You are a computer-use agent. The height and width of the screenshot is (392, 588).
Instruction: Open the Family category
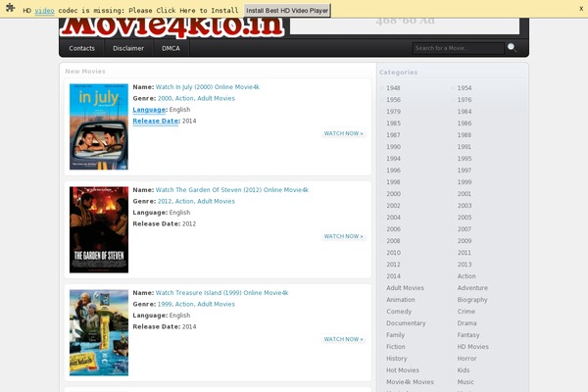point(395,335)
